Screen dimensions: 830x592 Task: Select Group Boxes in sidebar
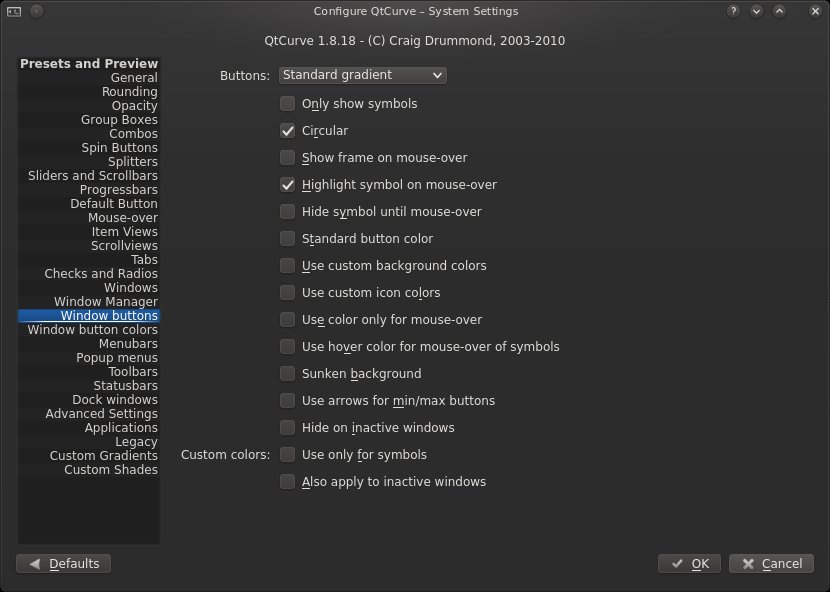(x=89, y=120)
